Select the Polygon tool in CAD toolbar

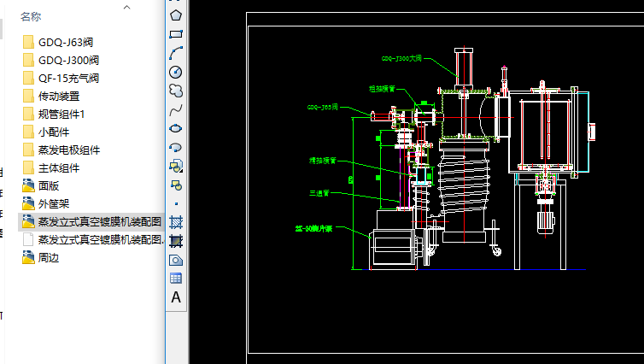coord(176,15)
